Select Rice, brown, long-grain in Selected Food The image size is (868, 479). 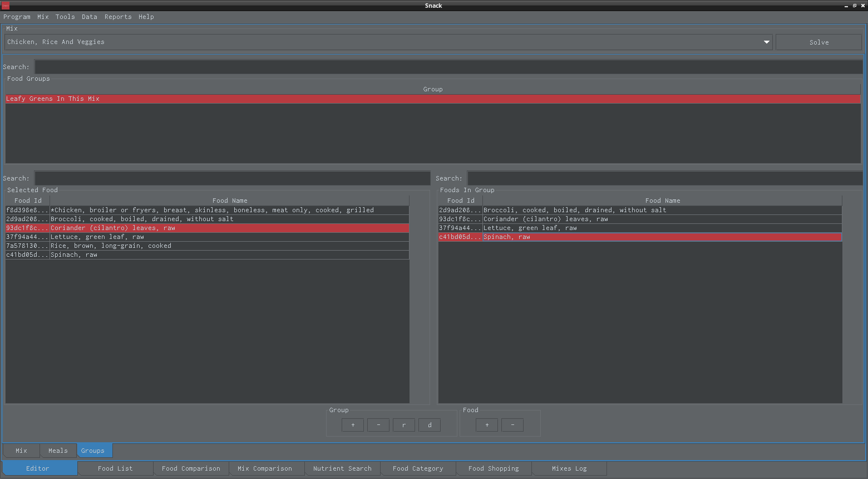click(111, 246)
